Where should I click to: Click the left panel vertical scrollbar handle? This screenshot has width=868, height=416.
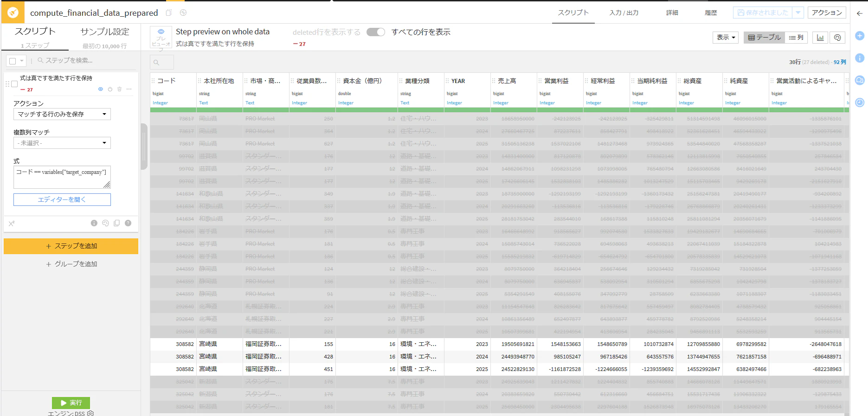(x=144, y=147)
